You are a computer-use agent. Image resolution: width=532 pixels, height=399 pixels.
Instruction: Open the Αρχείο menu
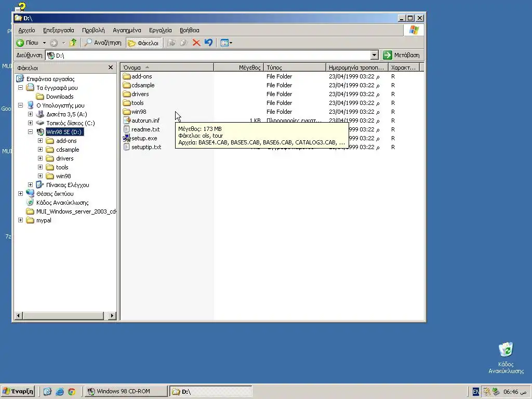click(x=27, y=30)
